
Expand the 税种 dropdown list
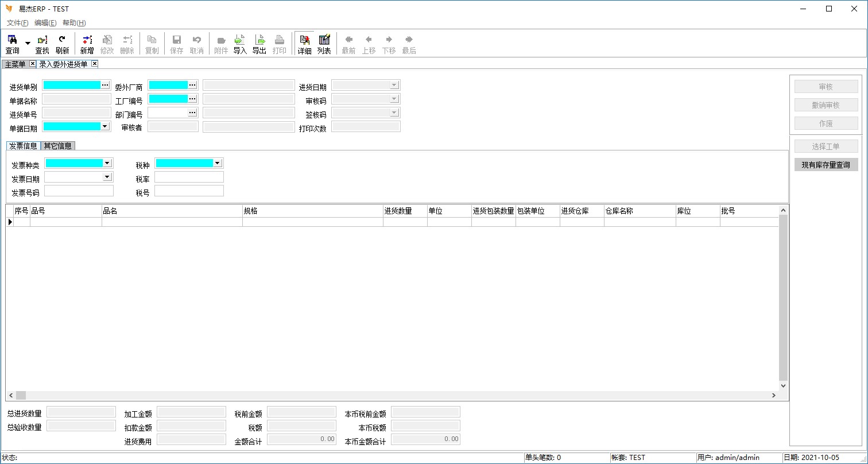(x=217, y=163)
